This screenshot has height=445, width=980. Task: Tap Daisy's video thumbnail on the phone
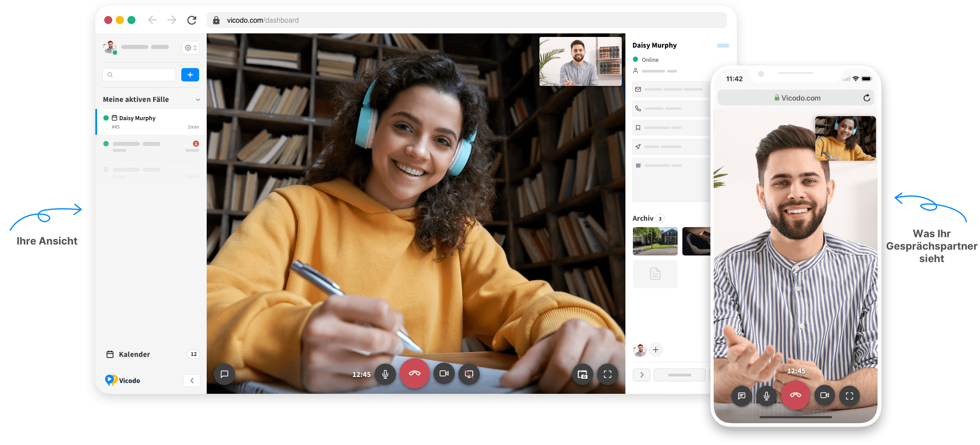[845, 138]
